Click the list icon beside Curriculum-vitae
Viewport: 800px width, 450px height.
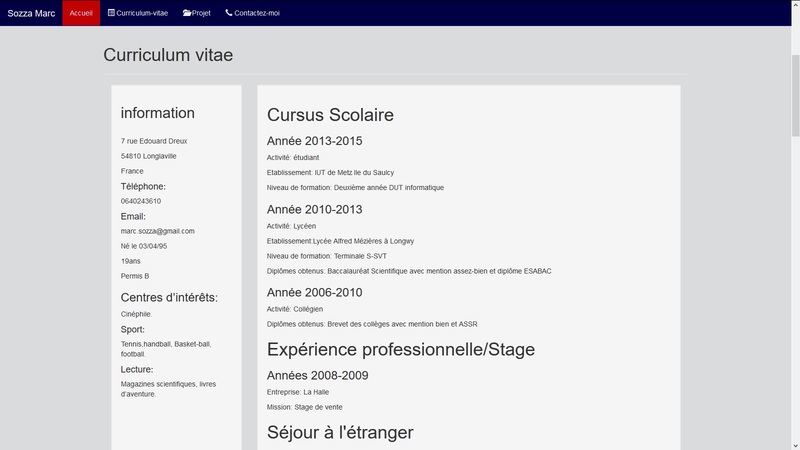(x=111, y=13)
